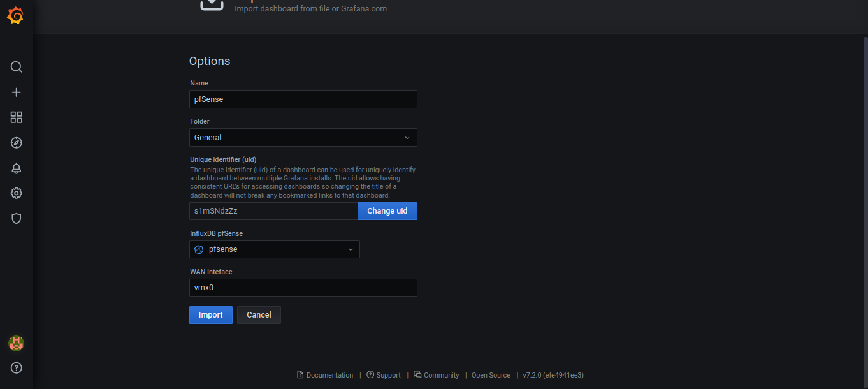Open the Open Source footer link
The height and width of the screenshot is (389, 868).
[x=491, y=375]
